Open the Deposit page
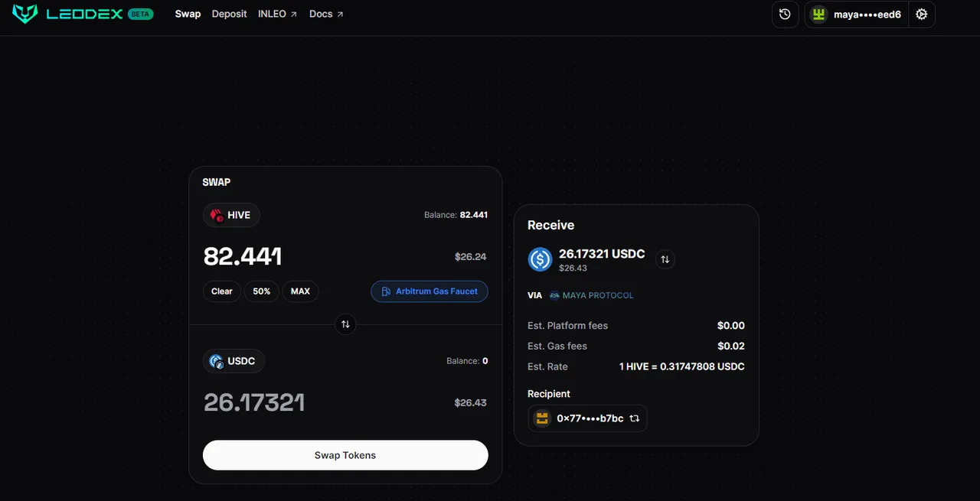980x501 pixels. point(230,14)
